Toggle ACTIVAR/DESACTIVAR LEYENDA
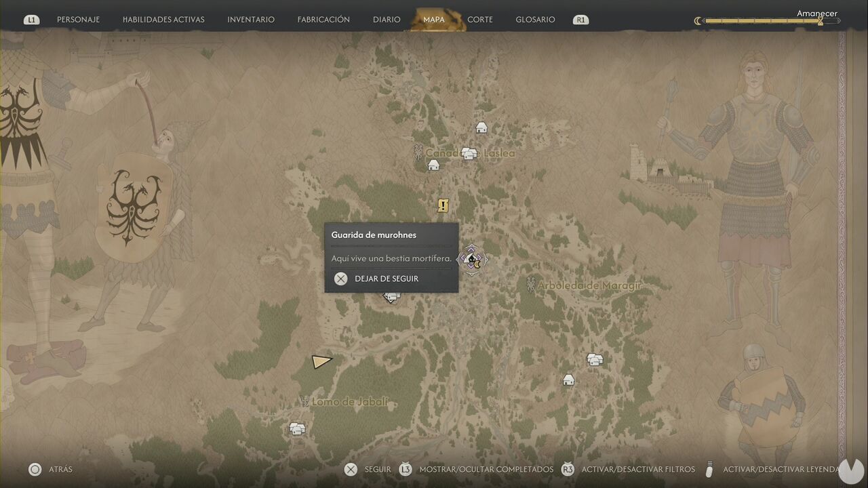 click(x=781, y=469)
